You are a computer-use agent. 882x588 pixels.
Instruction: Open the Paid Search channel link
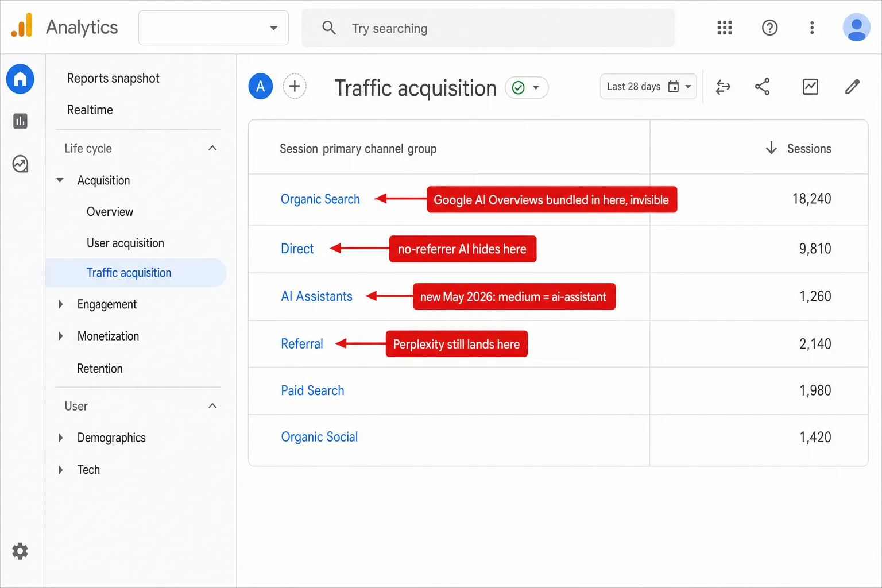coord(312,390)
